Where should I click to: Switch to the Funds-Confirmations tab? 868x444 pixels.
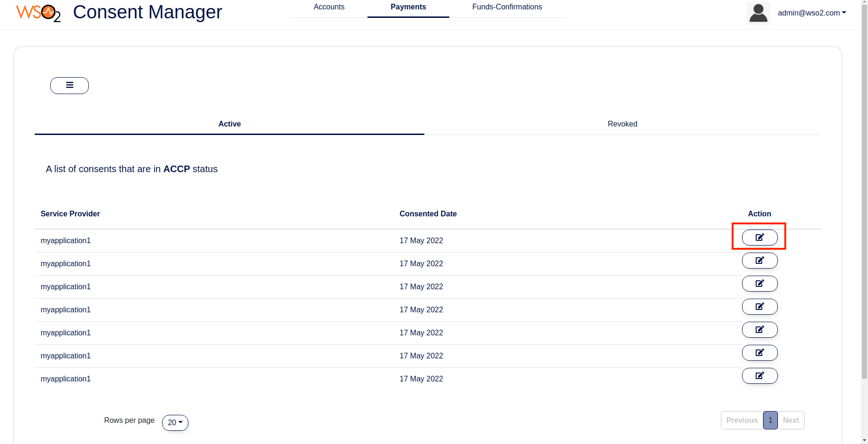[507, 7]
